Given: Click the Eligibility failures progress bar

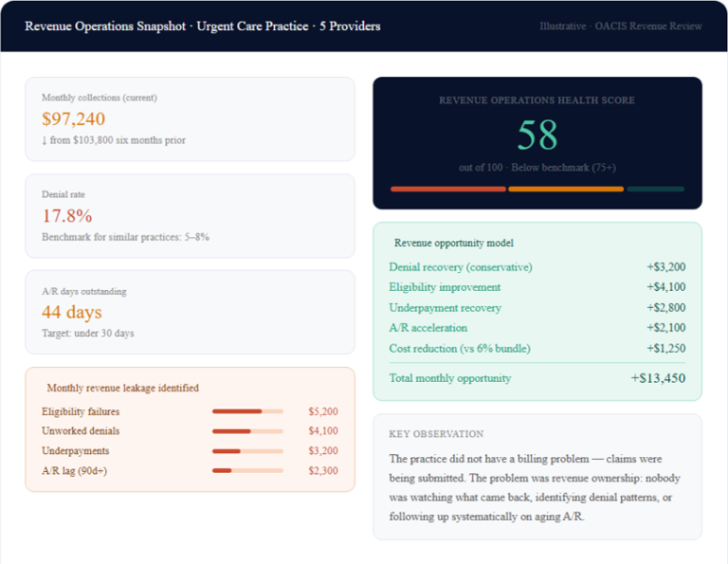Looking at the screenshot, I should click(247, 411).
